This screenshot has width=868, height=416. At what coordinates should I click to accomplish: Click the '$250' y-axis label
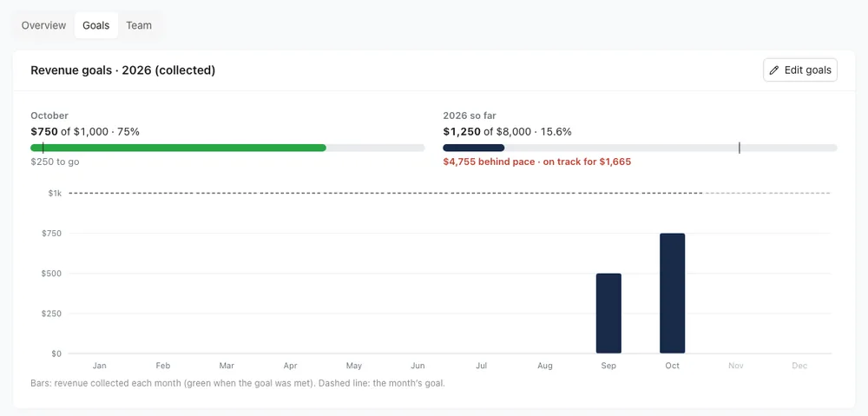(x=51, y=314)
